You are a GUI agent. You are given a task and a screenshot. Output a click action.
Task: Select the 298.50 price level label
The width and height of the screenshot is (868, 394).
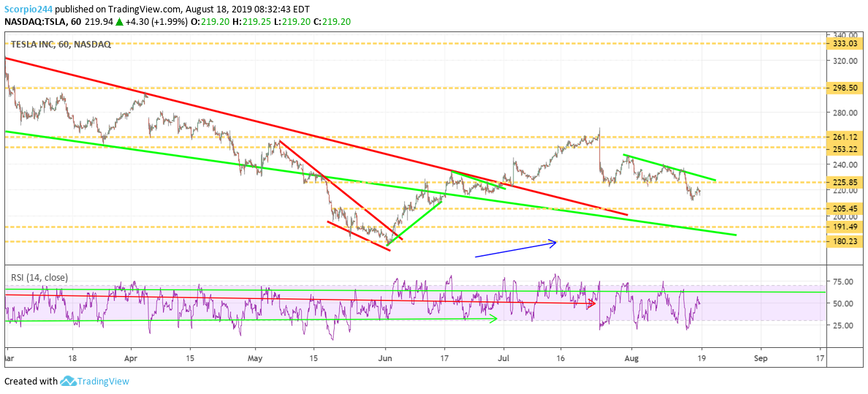[844, 88]
